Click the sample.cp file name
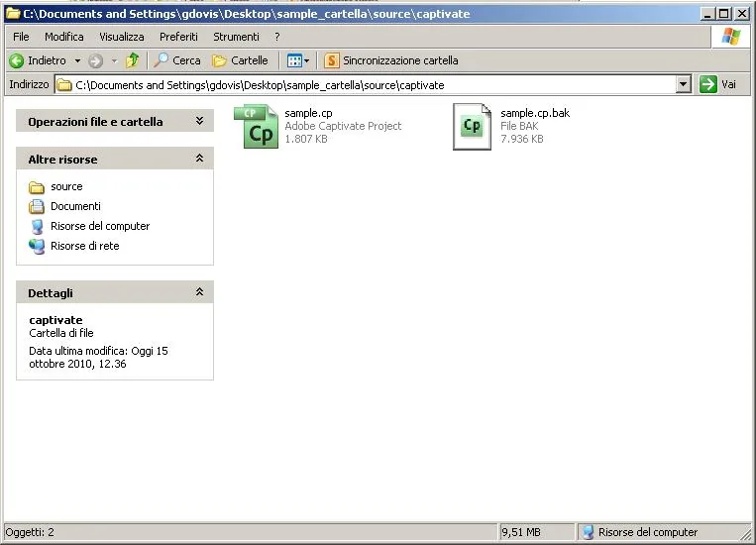756x545 pixels. click(x=308, y=113)
